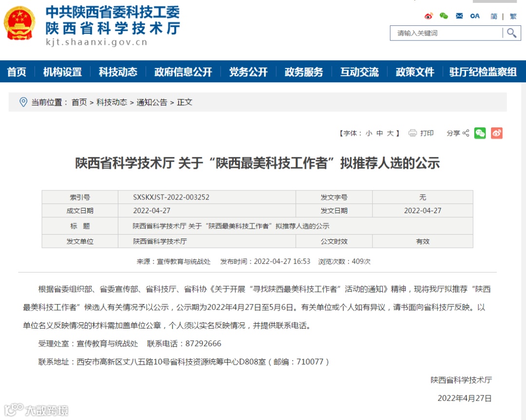Open the 首页 navigation menu item

pyautogui.click(x=17, y=72)
